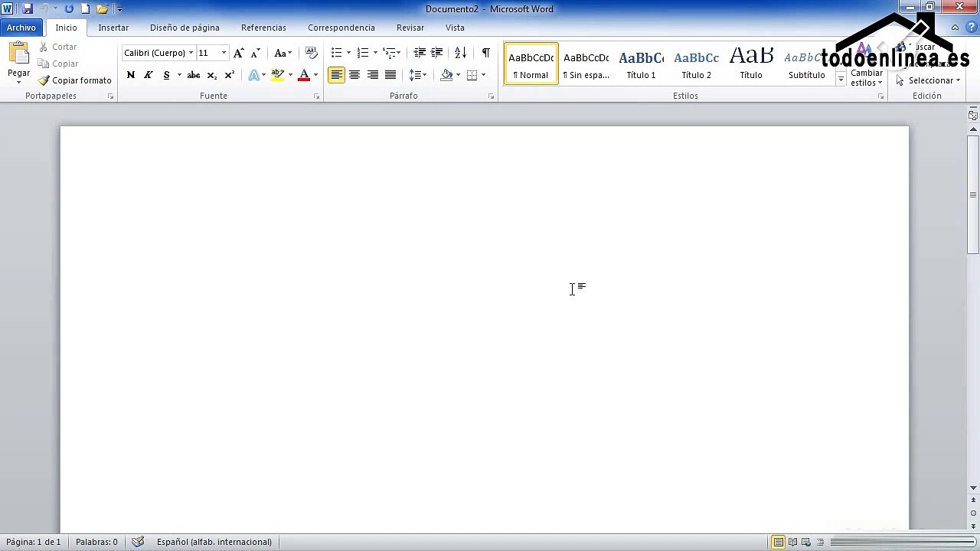Click the Redo/Repeat icon in title bar

(x=69, y=8)
